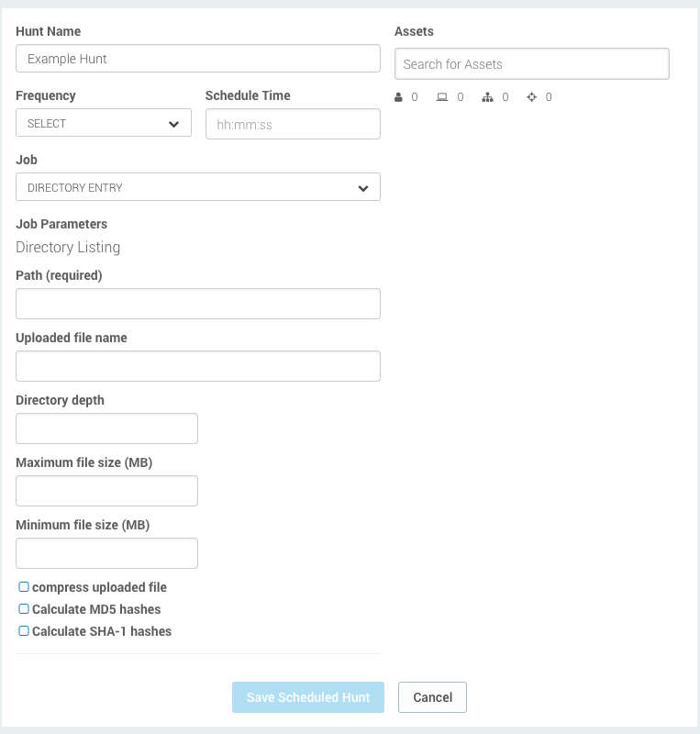The image size is (700, 734).
Task: Click the crosshair target count icon
Action: pyautogui.click(x=531, y=97)
